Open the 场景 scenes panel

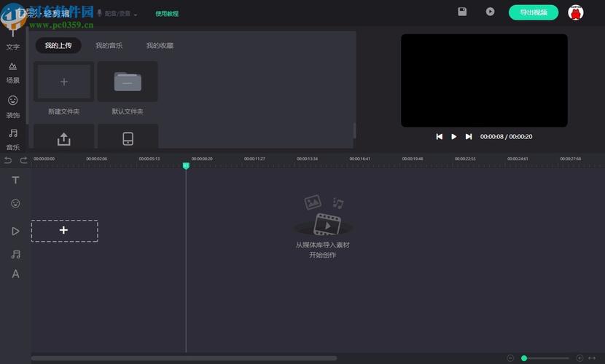pyautogui.click(x=12, y=74)
